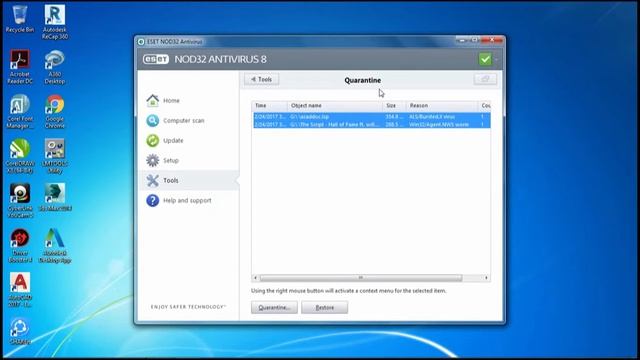The width and height of the screenshot is (640, 360).
Task: Click the detach window button beside Quarantine title
Action: click(x=485, y=79)
